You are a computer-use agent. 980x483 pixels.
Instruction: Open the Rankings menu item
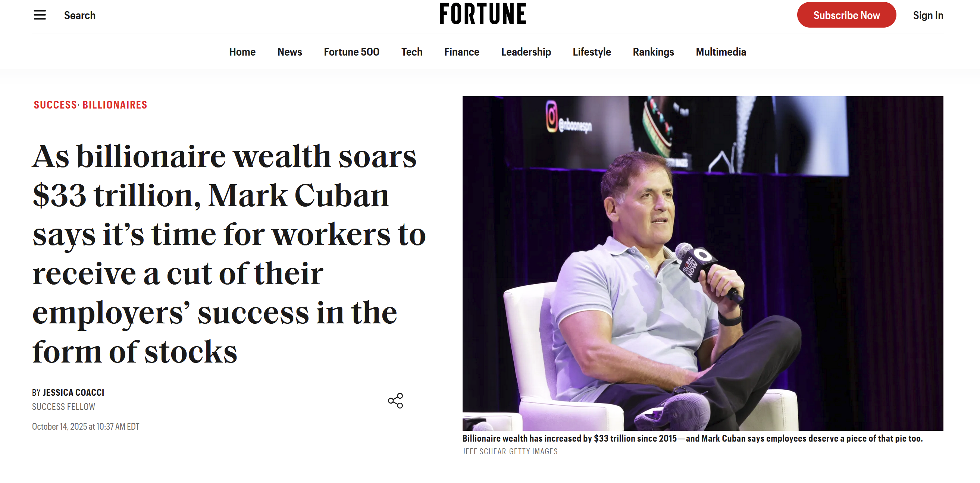(x=653, y=52)
